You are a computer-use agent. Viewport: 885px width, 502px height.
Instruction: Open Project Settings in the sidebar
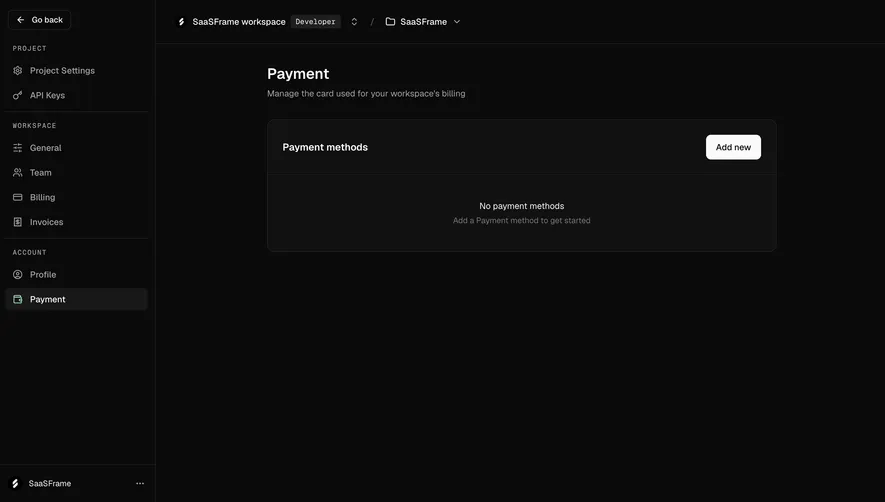pyautogui.click(x=76, y=71)
